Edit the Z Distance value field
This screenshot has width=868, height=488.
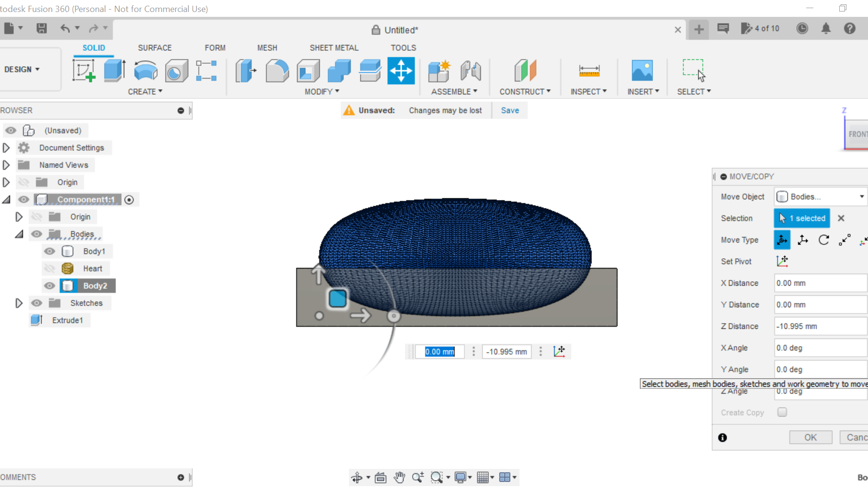point(820,326)
